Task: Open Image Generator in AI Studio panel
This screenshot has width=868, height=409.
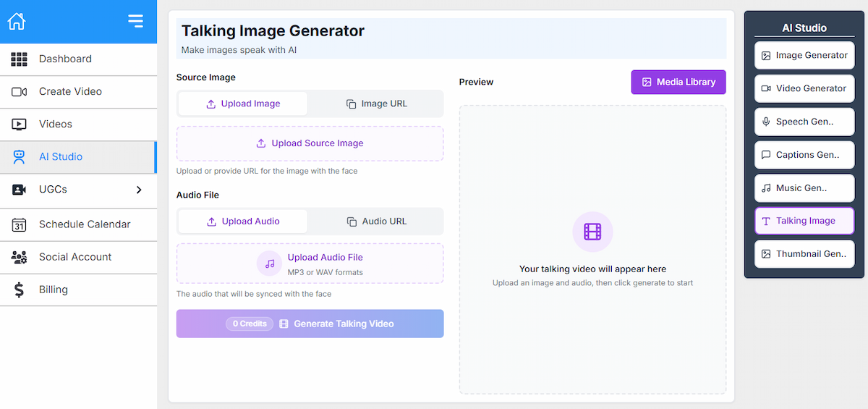Action: [804, 56]
